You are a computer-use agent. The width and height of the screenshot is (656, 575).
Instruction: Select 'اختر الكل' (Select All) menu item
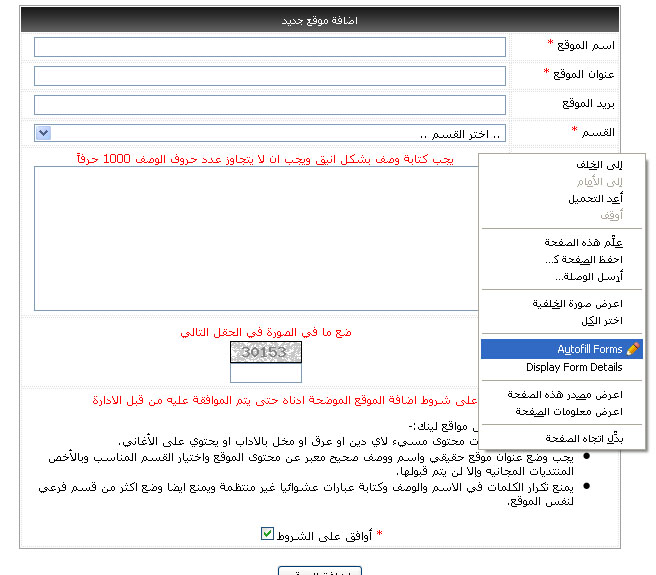click(561, 321)
